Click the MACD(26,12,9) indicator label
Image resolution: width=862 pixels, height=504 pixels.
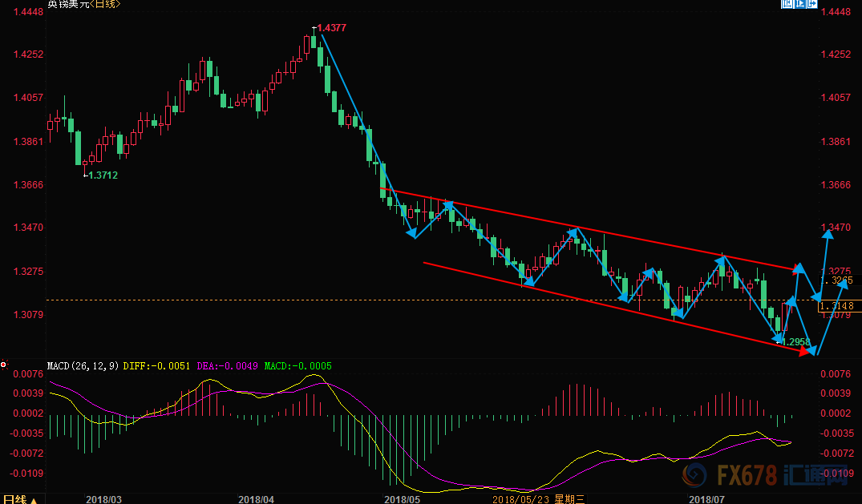tap(83, 366)
